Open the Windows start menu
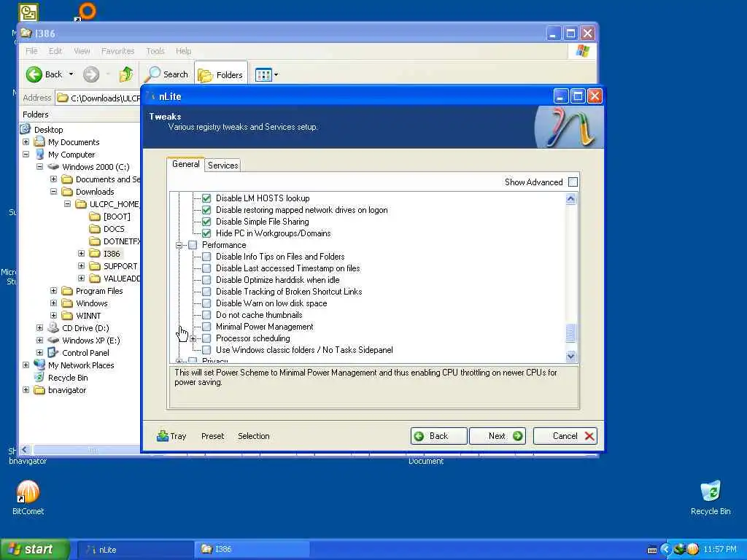 click(35, 549)
